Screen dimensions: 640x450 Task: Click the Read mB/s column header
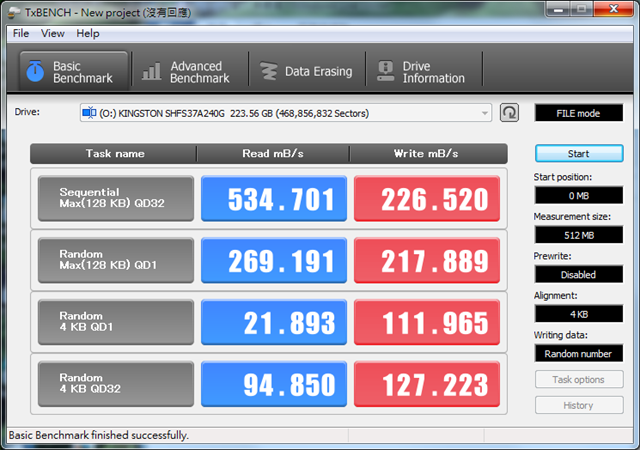click(x=273, y=154)
